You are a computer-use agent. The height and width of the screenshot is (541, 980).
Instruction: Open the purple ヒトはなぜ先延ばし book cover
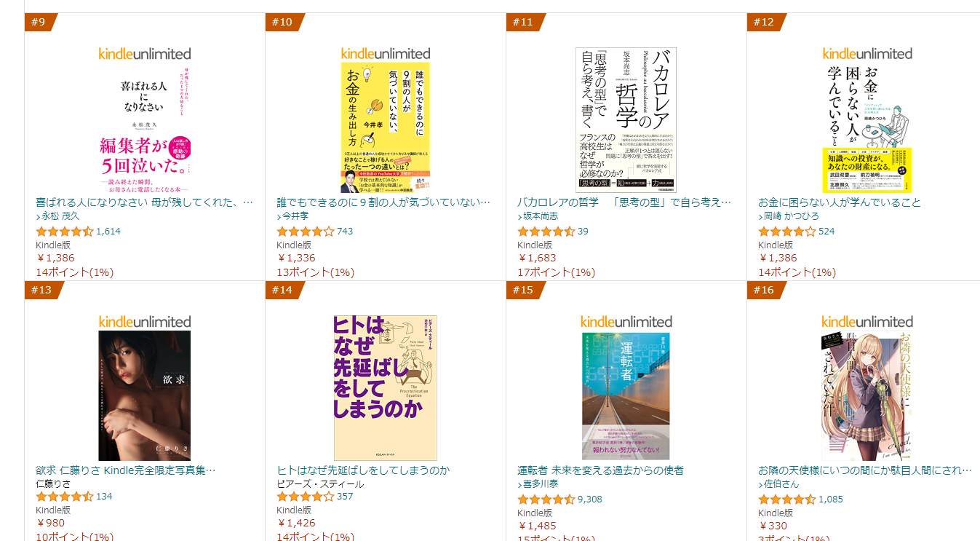point(386,387)
